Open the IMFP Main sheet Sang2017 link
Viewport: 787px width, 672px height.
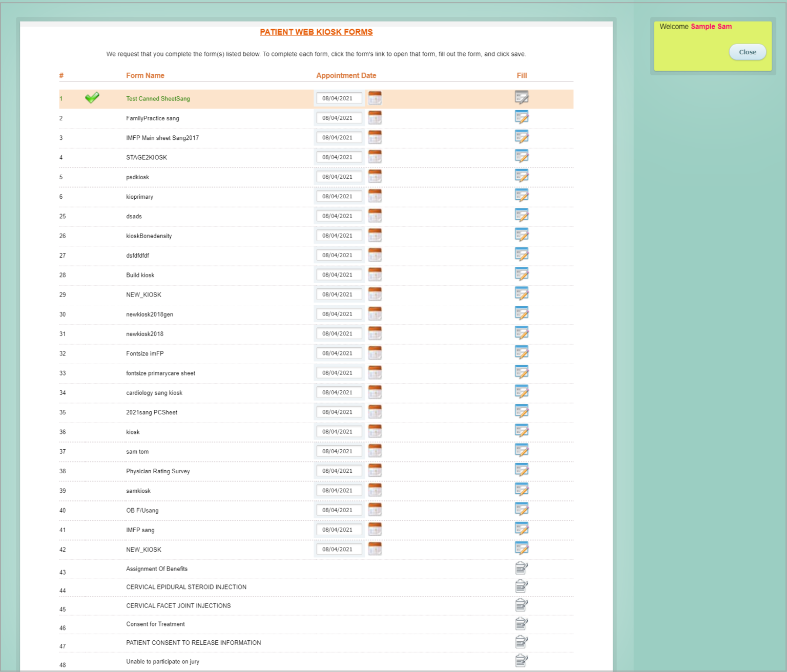tap(162, 138)
